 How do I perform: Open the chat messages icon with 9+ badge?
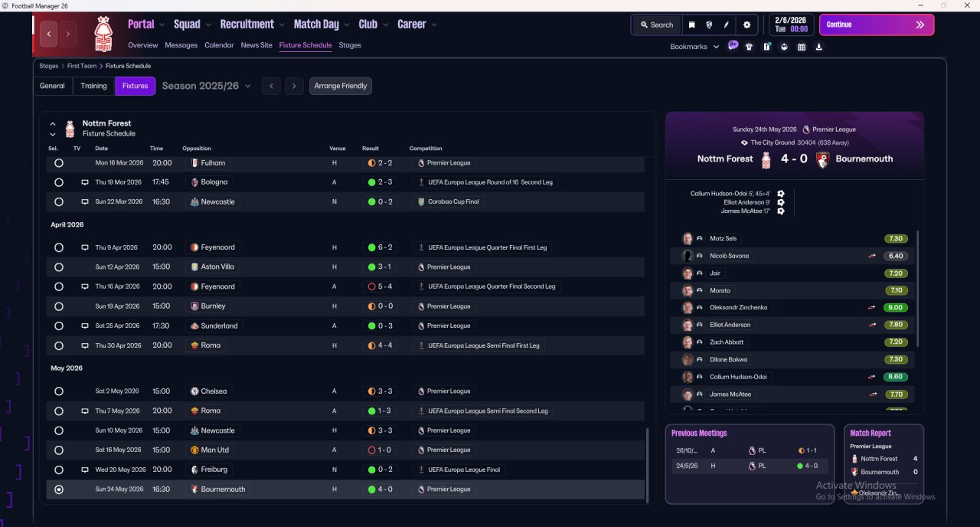tap(733, 46)
